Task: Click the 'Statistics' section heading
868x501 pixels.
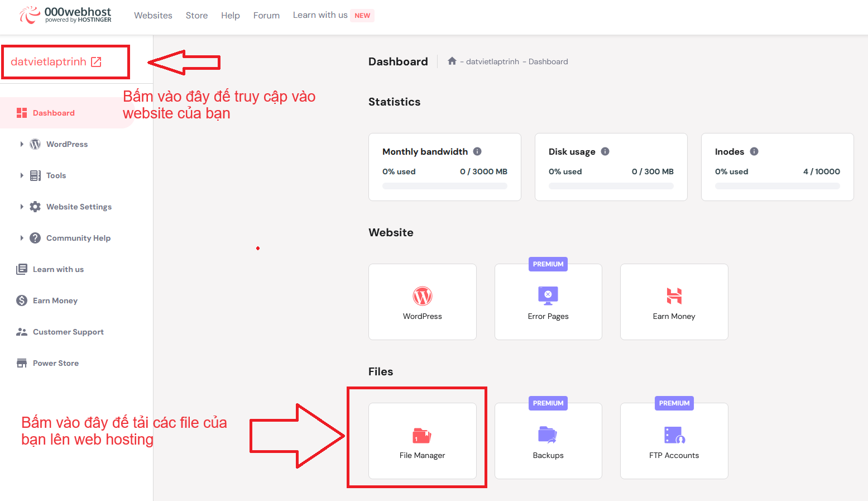Action: click(x=395, y=102)
